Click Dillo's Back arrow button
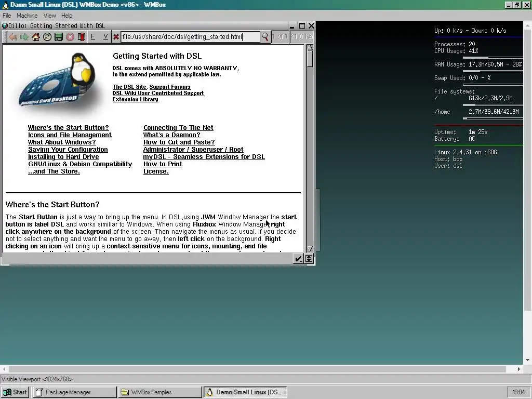Image resolution: width=532 pixels, height=399 pixels. [13, 37]
